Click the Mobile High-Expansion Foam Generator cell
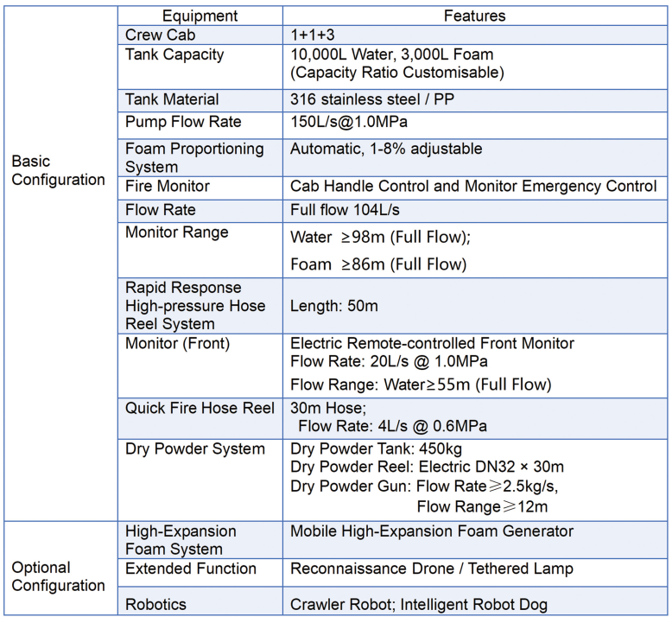Viewport: 672px width, 623px height. point(475,540)
